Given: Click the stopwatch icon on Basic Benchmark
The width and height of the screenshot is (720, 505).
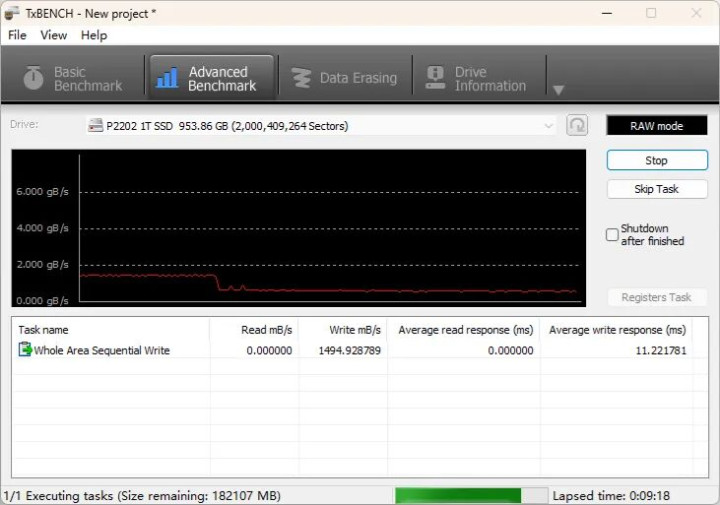Looking at the screenshot, I should coord(33,78).
